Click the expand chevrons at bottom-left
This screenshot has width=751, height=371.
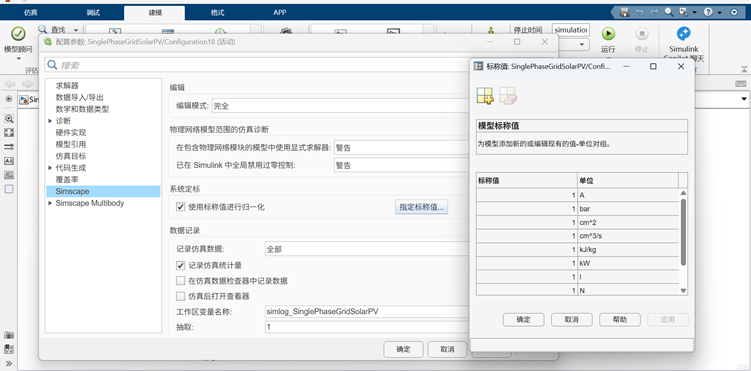coord(9,363)
